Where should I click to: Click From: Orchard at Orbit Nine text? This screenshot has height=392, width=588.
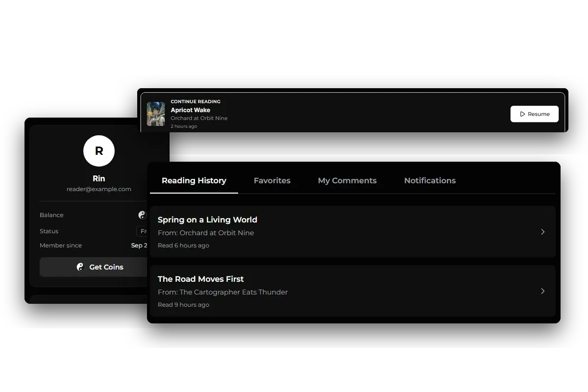point(206,233)
